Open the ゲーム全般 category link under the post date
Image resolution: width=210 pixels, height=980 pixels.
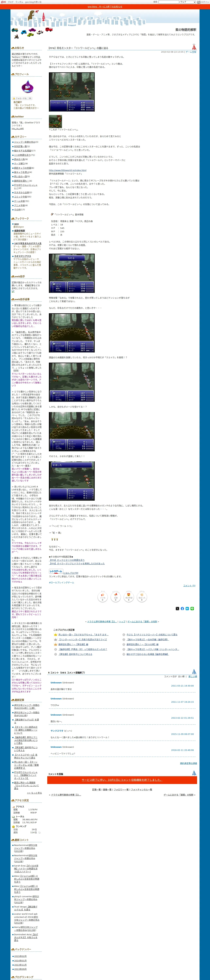pos(191,52)
